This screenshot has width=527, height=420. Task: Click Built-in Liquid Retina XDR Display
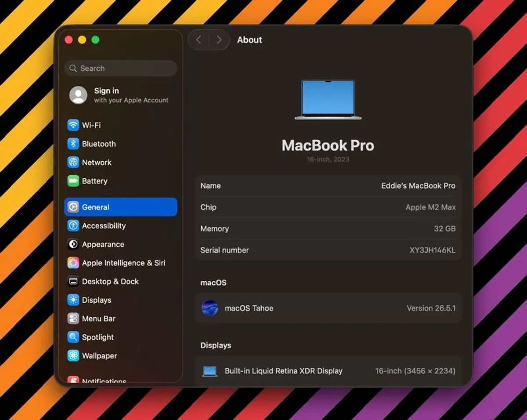pyautogui.click(x=284, y=371)
